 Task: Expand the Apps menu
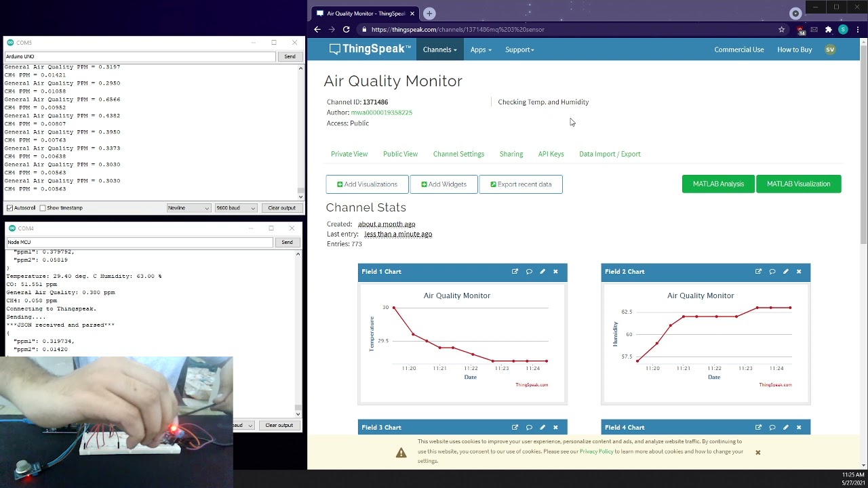481,49
